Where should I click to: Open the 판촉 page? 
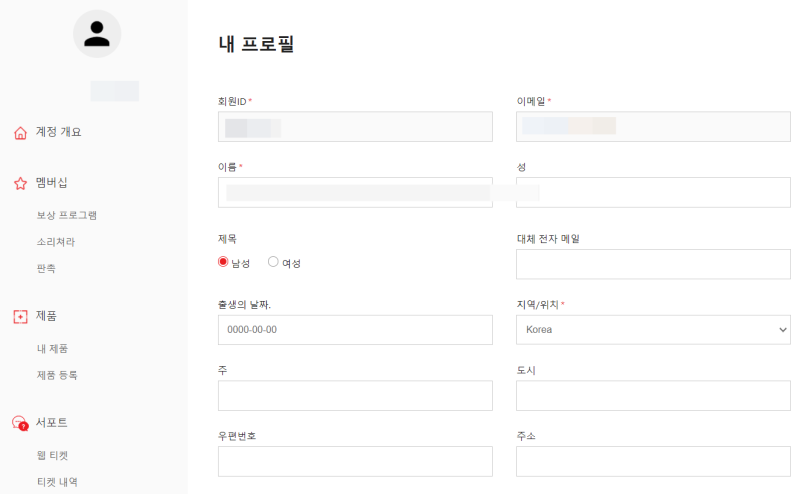pyautogui.click(x=46, y=268)
